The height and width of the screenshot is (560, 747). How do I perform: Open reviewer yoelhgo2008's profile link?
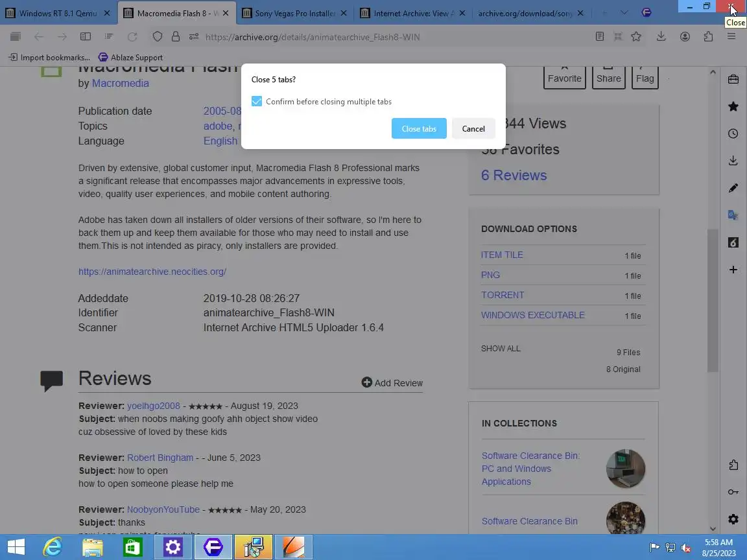[x=154, y=406]
